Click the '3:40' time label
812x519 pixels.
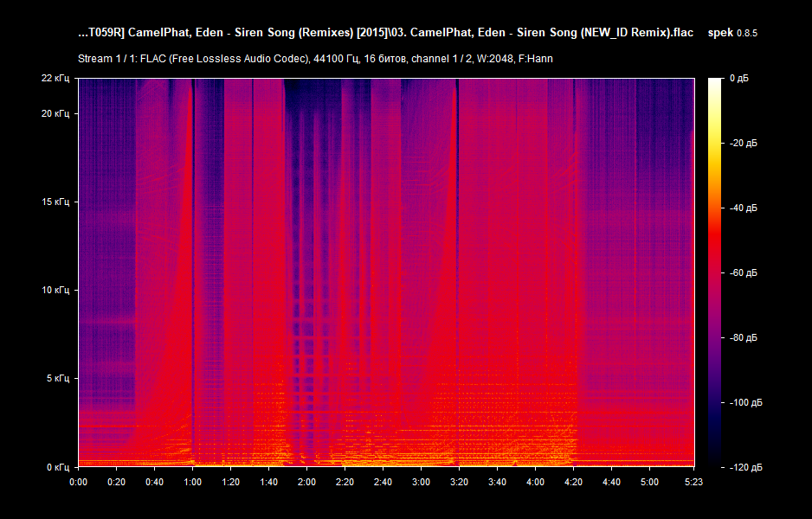[x=497, y=483]
